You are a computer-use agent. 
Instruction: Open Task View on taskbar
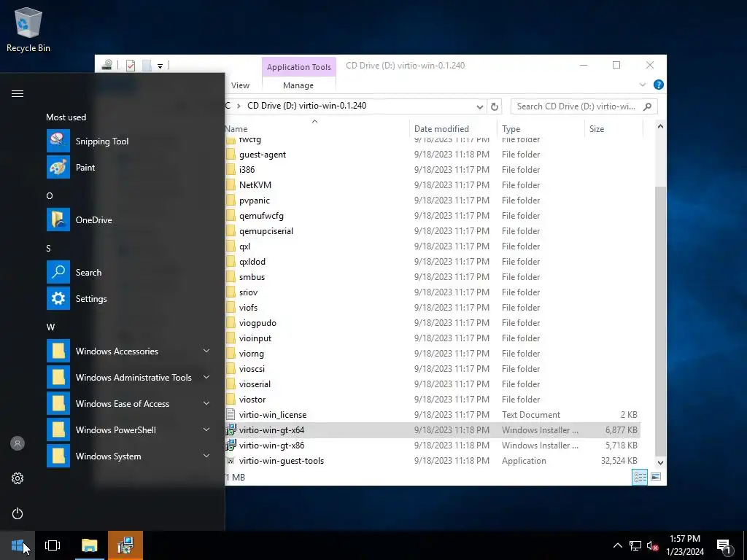point(53,545)
